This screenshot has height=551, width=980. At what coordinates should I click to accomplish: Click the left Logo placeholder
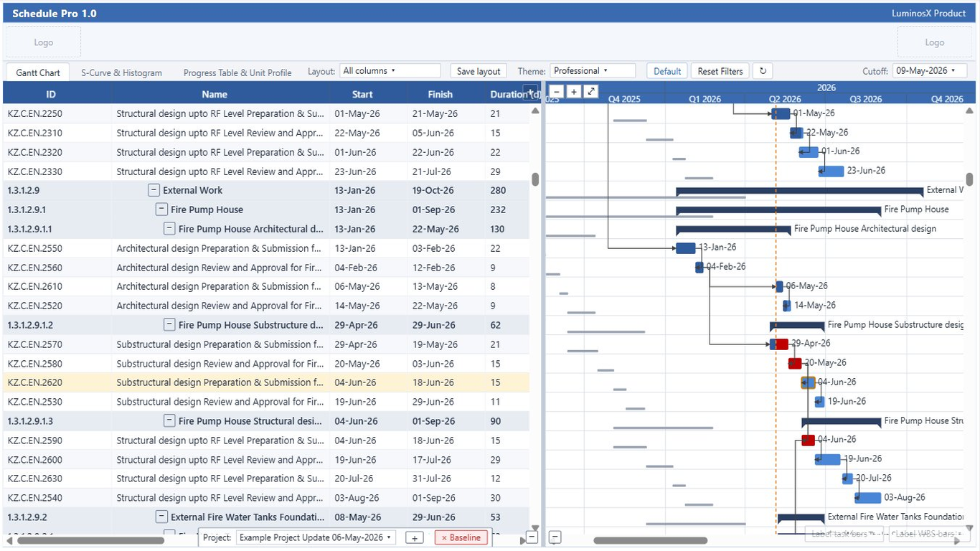click(x=44, y=42)
